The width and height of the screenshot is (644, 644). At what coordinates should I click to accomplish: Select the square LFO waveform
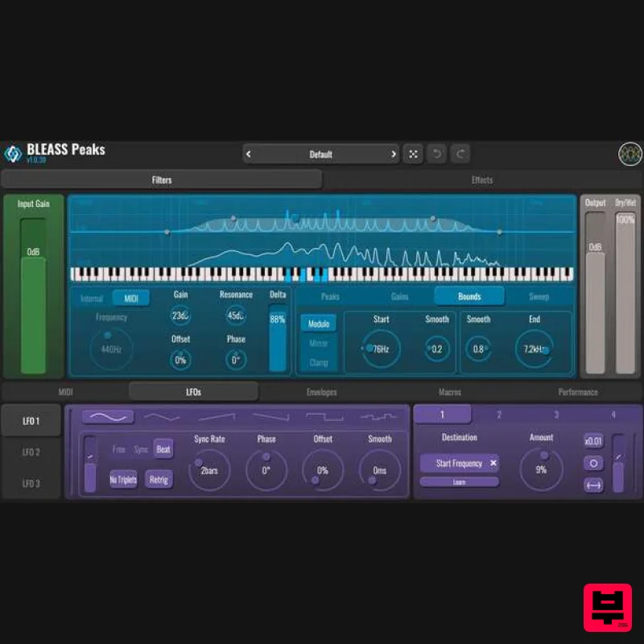325,417
